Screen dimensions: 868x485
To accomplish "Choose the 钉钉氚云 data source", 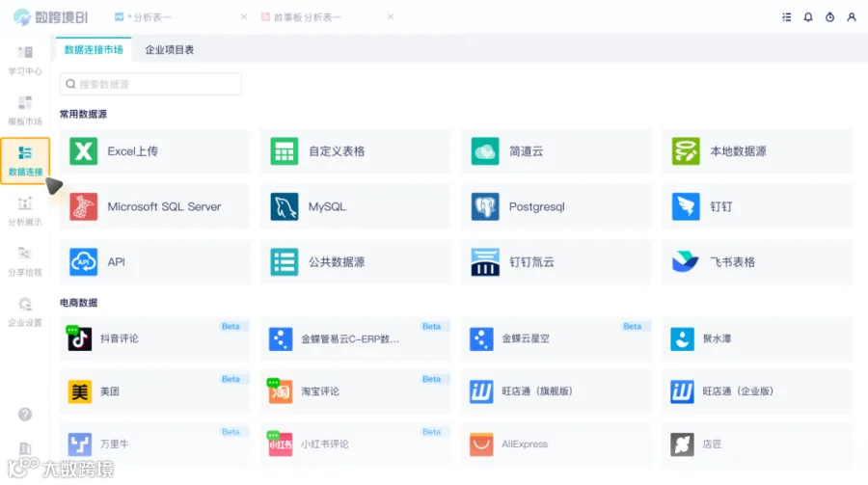I will pyautogui.click(x=556, y=262).
